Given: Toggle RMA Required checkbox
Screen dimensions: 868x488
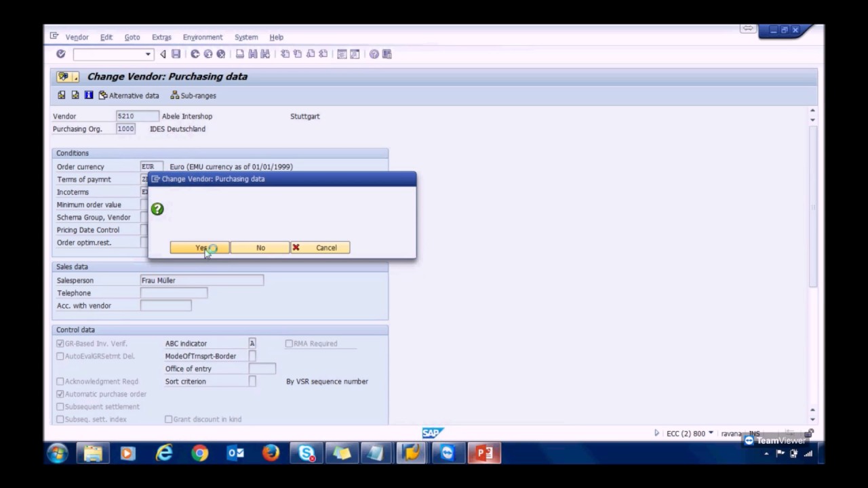Looking at the screenshot, I should point(289,344).
